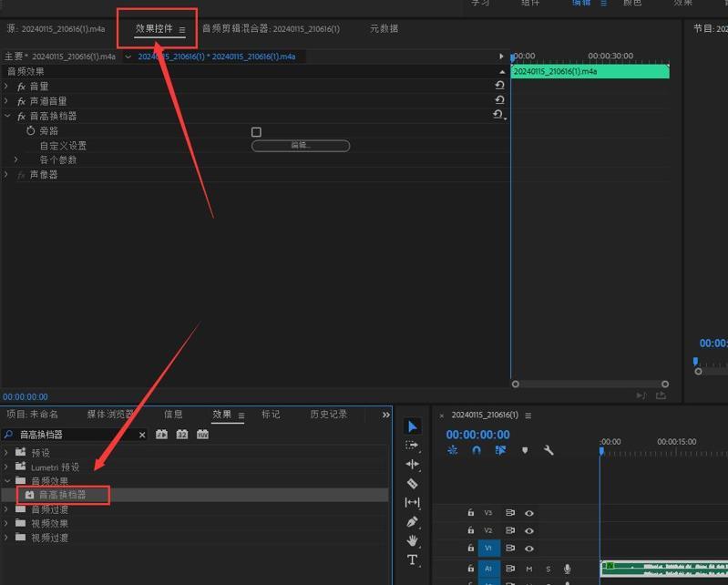Screen dimensions: 728x585
Task: Toggle snap magnet in timeline
Action: pos(477,450)
